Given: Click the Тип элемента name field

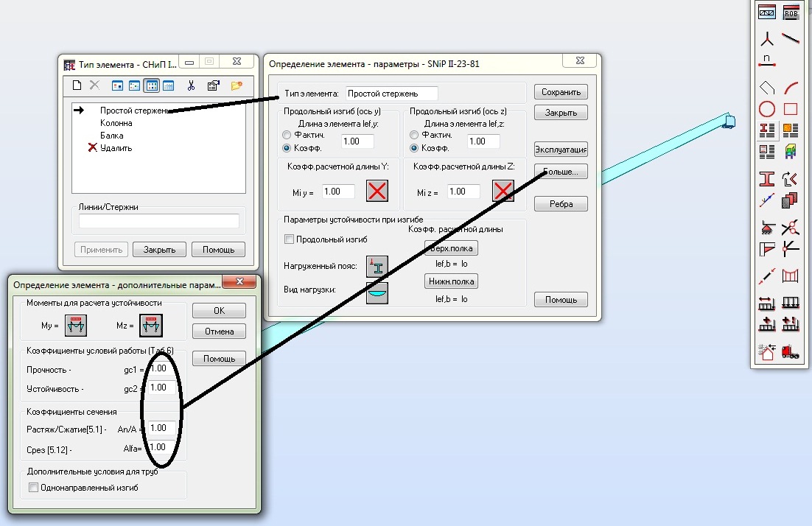Looking at the screenshot, I should point(391,94).
